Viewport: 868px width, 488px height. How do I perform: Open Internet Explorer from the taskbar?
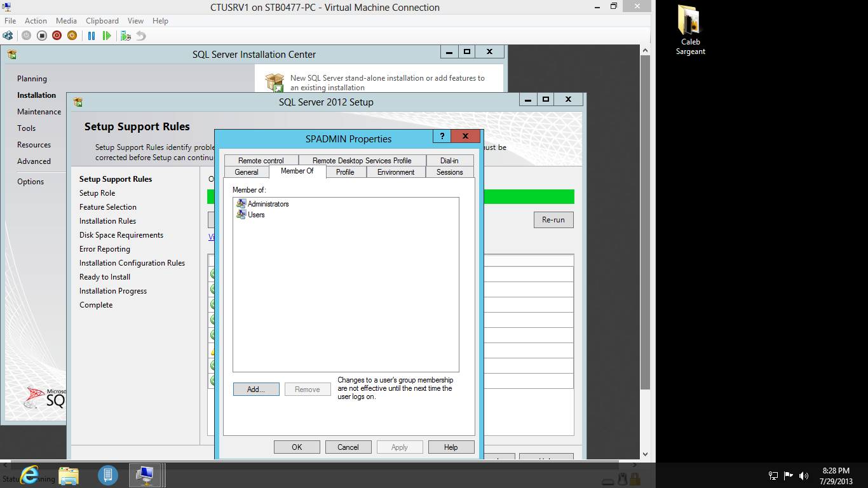[29, 475]
